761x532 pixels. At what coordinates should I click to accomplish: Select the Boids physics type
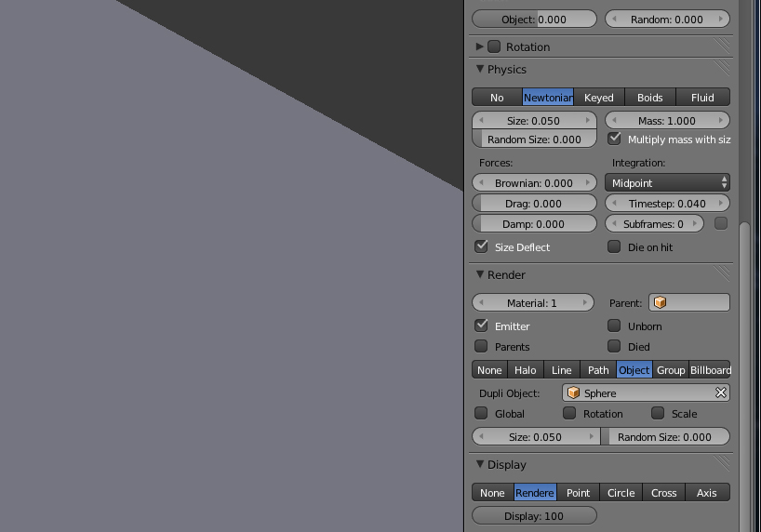(650, 97)
